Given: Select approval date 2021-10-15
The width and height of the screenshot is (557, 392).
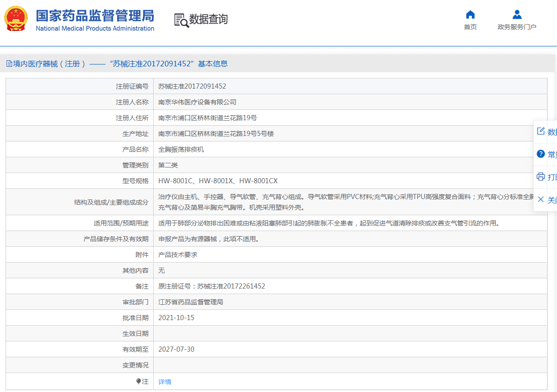Looking at the screenshot, I should (176, 318).
